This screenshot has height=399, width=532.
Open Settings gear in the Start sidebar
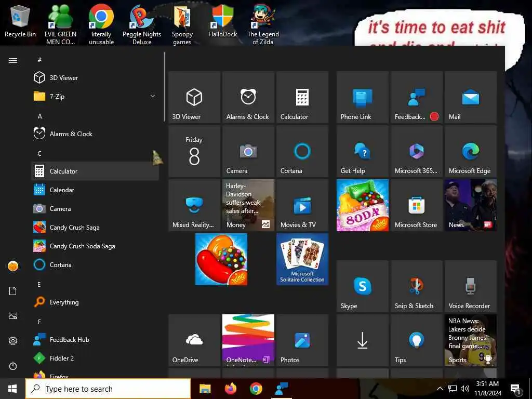click(13, 341)
